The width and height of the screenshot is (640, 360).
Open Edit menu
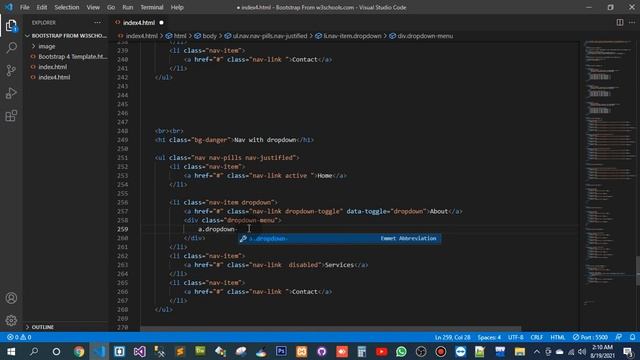[42, 7]
